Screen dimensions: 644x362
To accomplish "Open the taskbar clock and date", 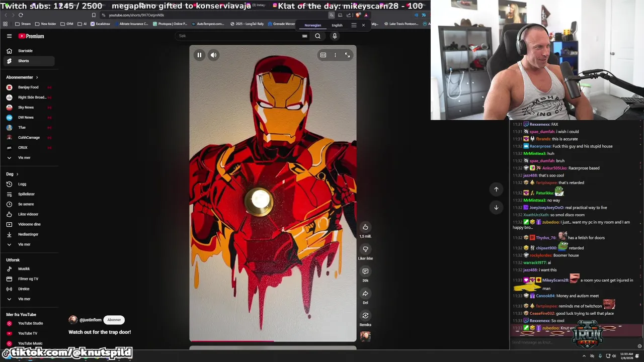I will point(627,356).
